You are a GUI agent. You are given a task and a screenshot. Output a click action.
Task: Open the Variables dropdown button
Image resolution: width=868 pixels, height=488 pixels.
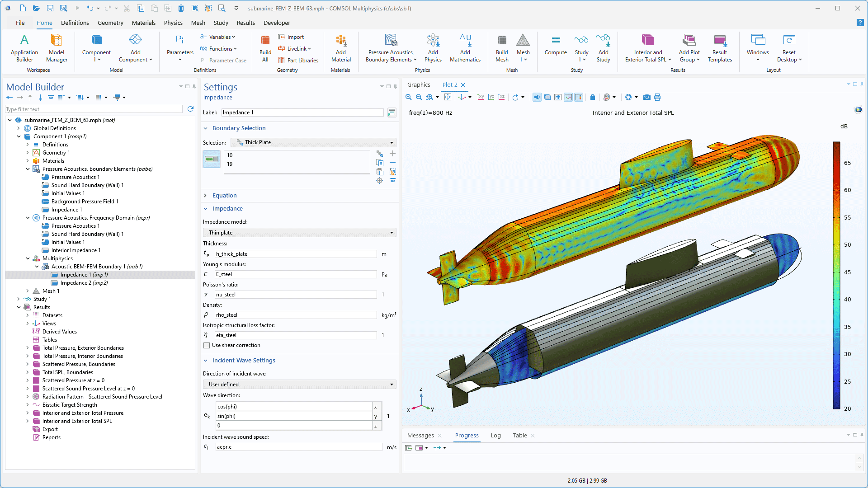coord(217,37)
